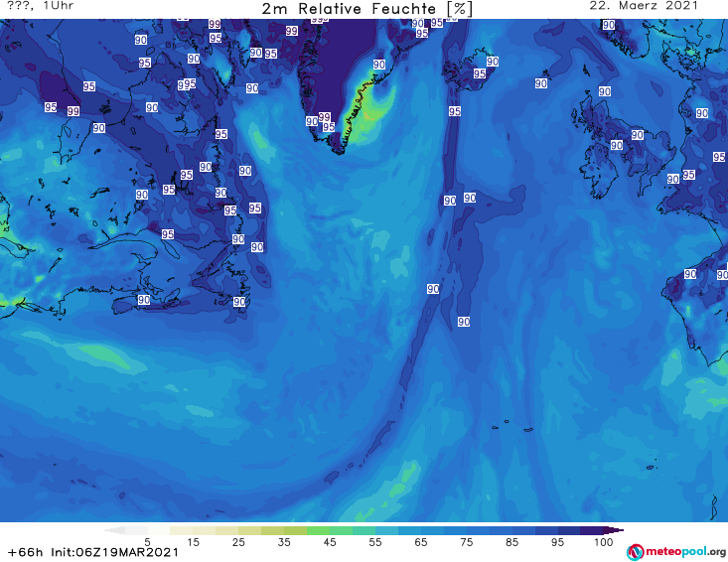
Task: Click the '+66h Init:06Z19MAR2021' forecast run text
Action: coord(93,552)
